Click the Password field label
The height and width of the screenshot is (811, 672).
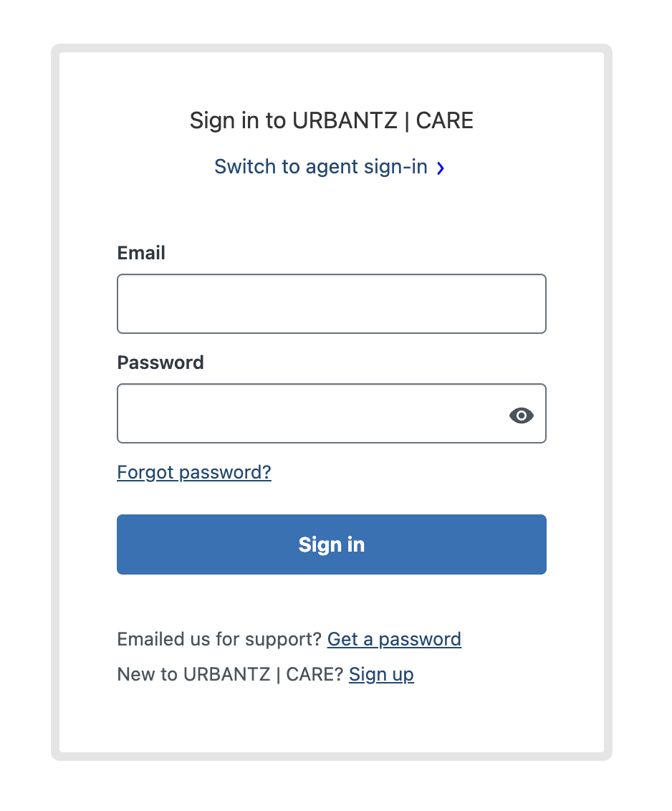pos(160,363)
